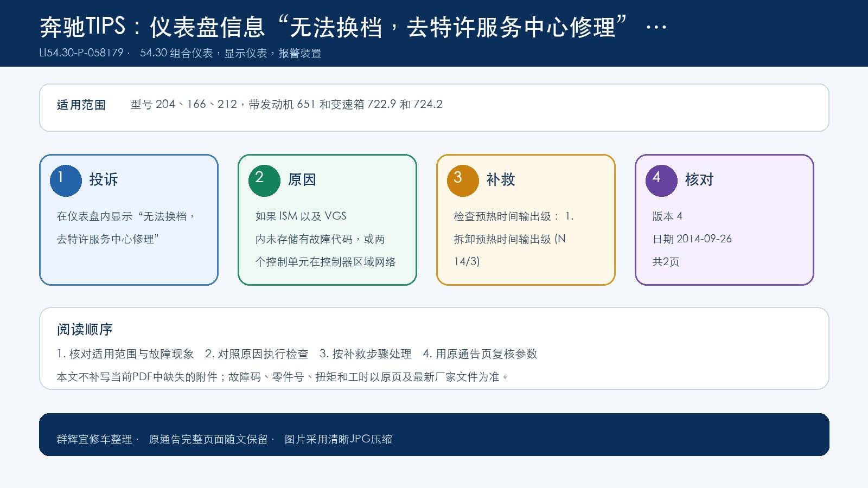This screenshot has width=868, height=488.
Task: Click document code LI54.30-P-058179
Action: [81, 53]
